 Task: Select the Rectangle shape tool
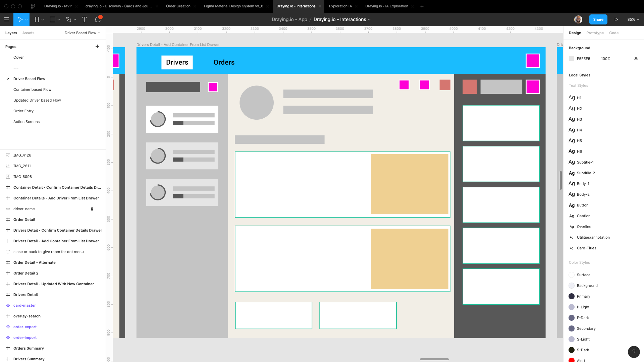point(53,19)
